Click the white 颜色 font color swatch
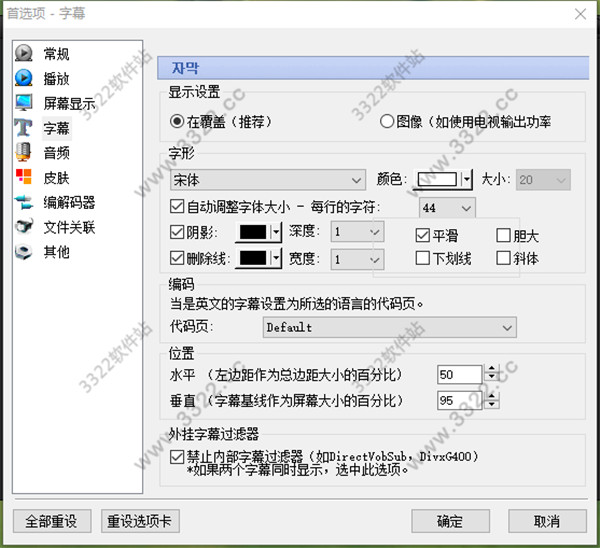 437,179
